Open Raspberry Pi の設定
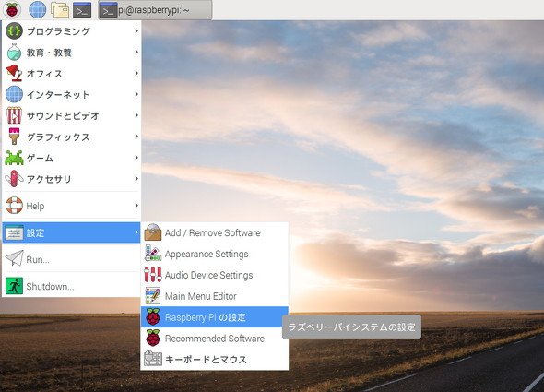 click(215, 317)
